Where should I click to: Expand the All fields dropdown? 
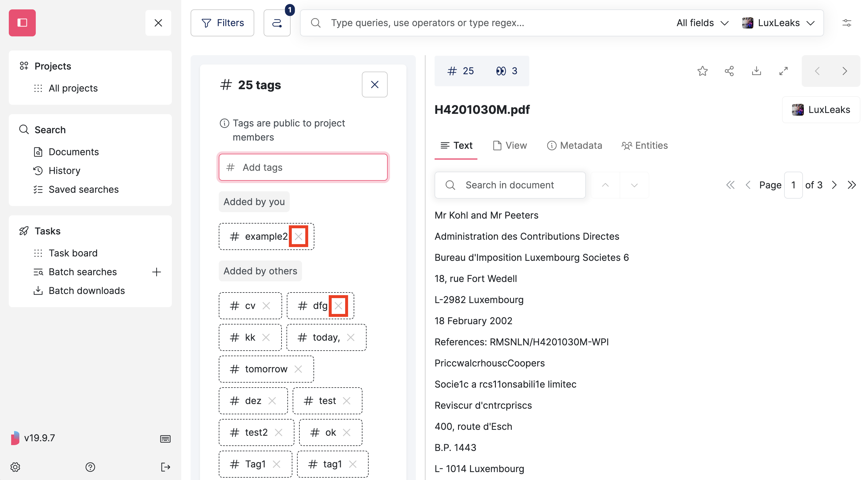pyautogui.click(x=703, y=23)
